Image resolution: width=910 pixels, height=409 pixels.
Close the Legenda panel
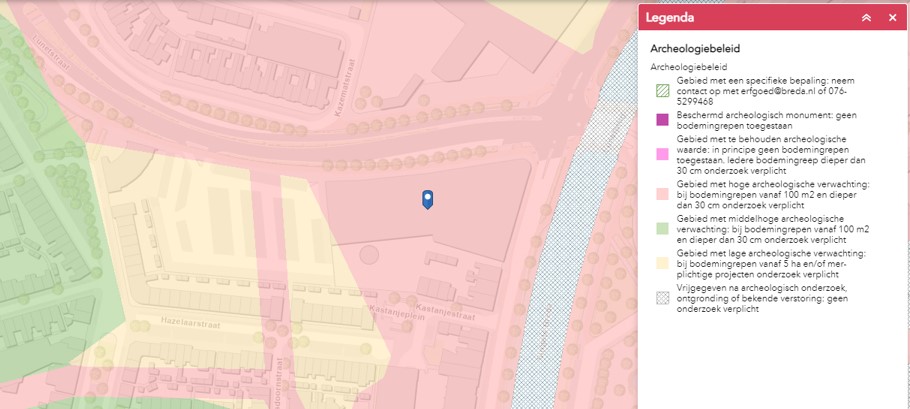(x=892, y=18)
